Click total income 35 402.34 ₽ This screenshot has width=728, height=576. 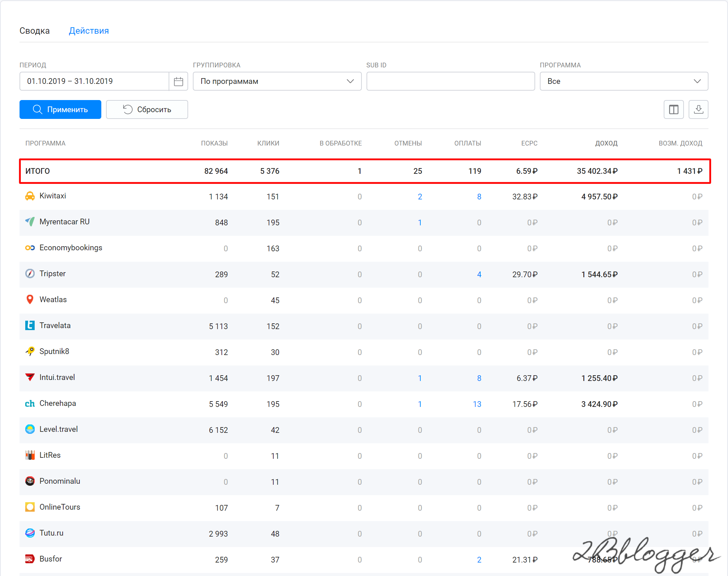coord(597,171)
